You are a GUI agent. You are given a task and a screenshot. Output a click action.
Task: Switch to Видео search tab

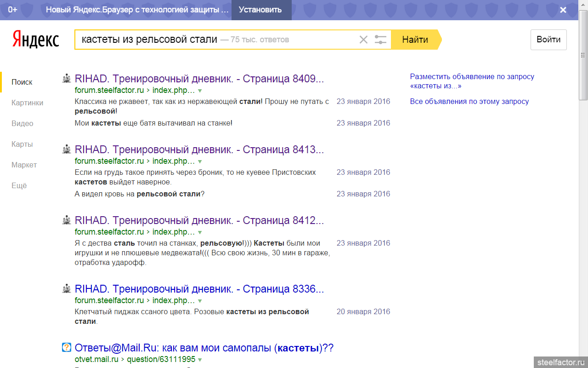[x=23, y=123]
